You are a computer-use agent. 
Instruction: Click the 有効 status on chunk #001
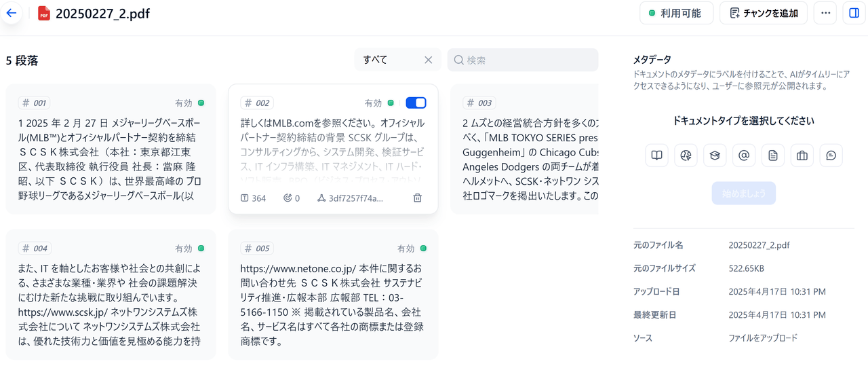[189, 103]
